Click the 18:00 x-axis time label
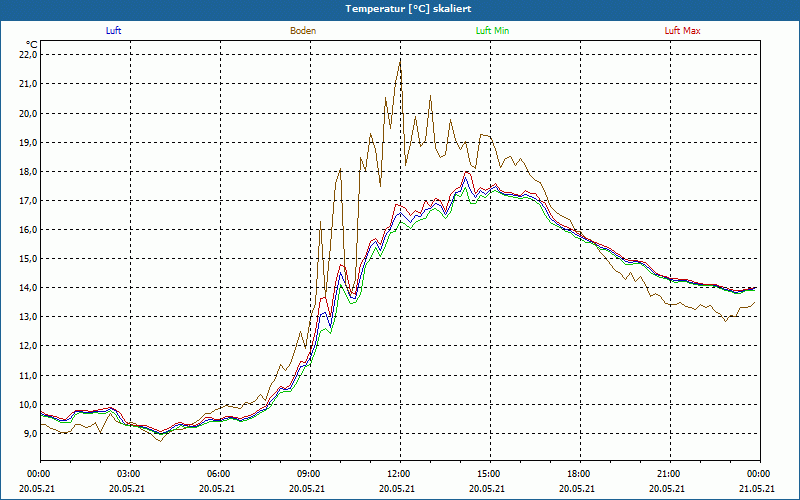This screenshot has height=500, width=800. point(580,474)
